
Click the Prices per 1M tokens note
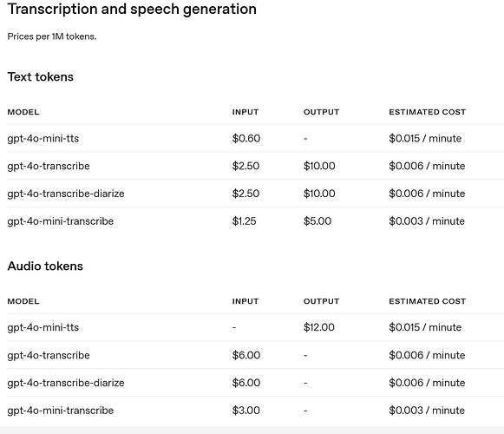(52, 36)
